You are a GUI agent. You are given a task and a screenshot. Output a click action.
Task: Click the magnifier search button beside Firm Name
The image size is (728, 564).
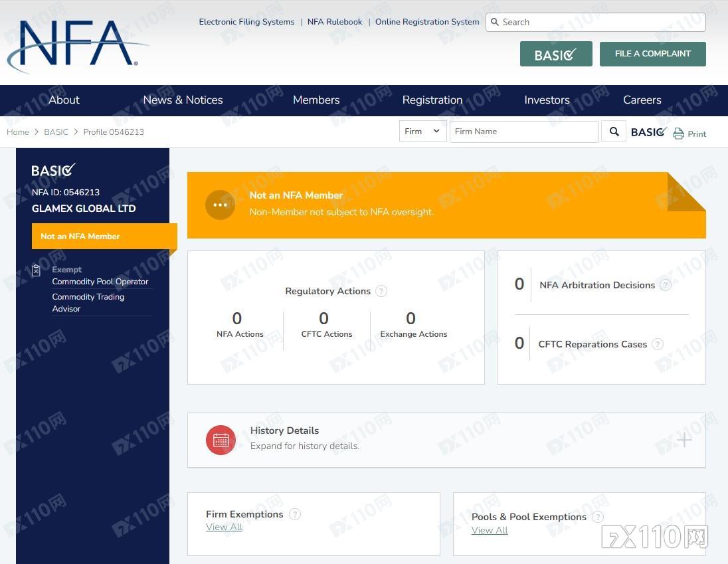tap(614, 132)
